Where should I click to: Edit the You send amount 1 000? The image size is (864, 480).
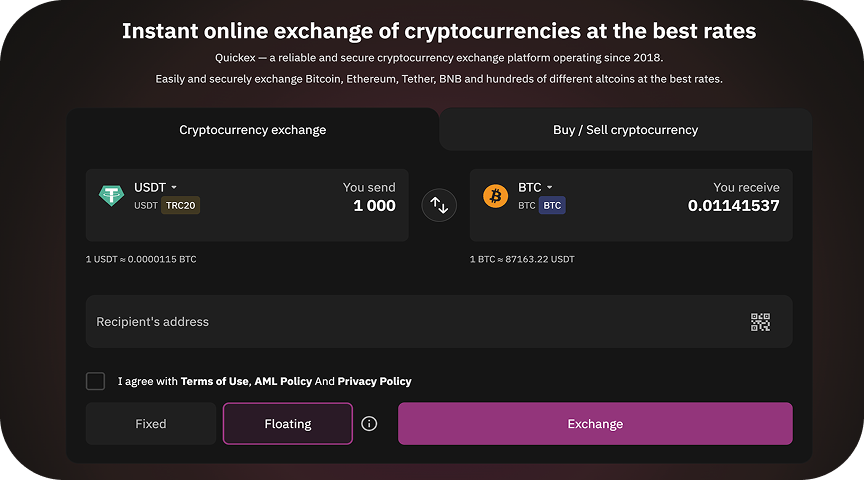[x=374, y=206]
